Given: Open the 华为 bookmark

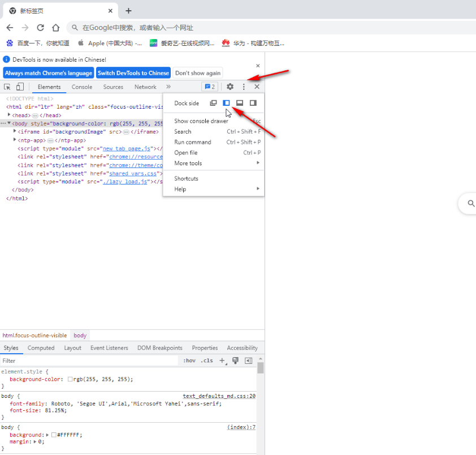Looking at the screenshot, I should point(253,44).
